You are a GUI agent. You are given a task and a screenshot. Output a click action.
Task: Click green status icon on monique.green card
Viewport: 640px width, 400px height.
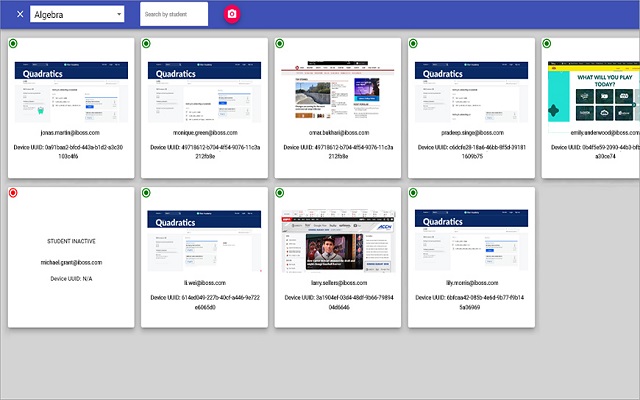pyautogui.click(x=146, y=44)
